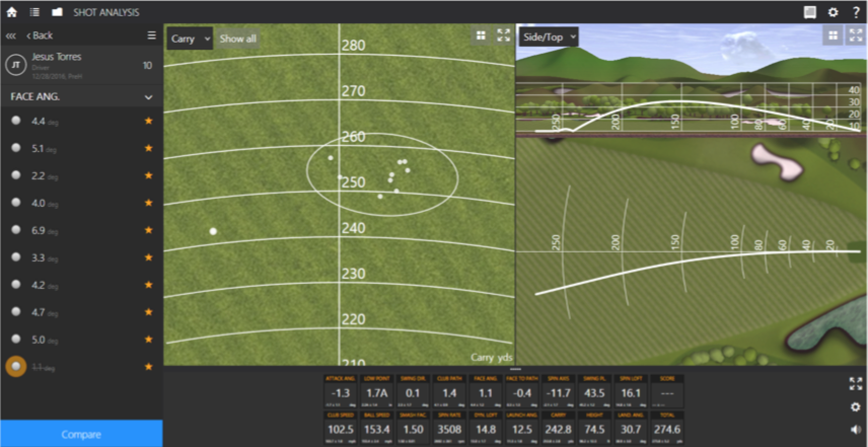The width and height of the screenshot is (868, 447).
Task: Expand the FACE ANG. parameter dropdown
Action: tap(81, 96)
